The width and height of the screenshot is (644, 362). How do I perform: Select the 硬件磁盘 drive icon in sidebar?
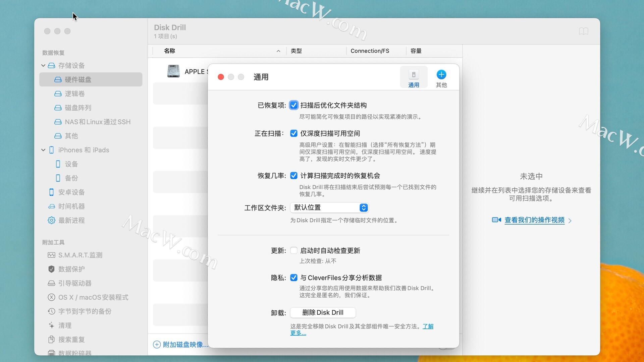pos(58,79)
